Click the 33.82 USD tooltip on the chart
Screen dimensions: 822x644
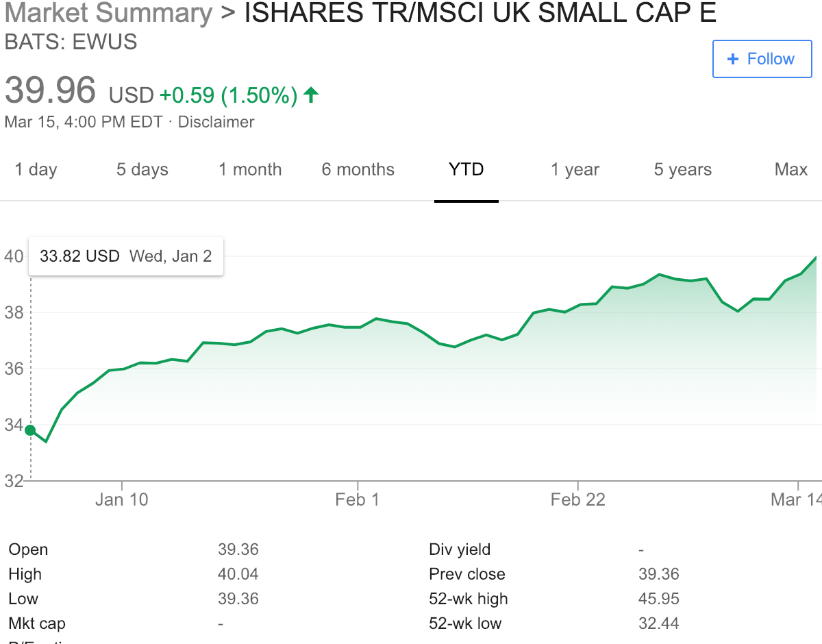pyautogui.click(x=125, y=256)
